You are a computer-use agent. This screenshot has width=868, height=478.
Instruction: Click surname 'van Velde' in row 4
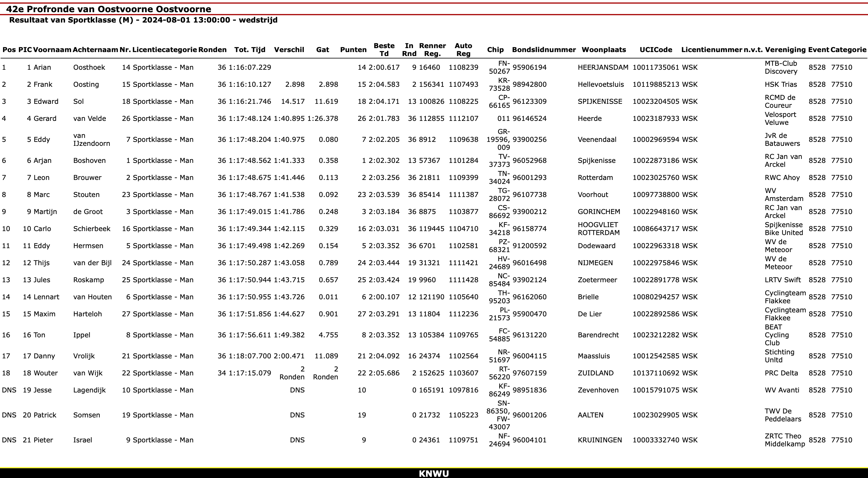[89, 118]
